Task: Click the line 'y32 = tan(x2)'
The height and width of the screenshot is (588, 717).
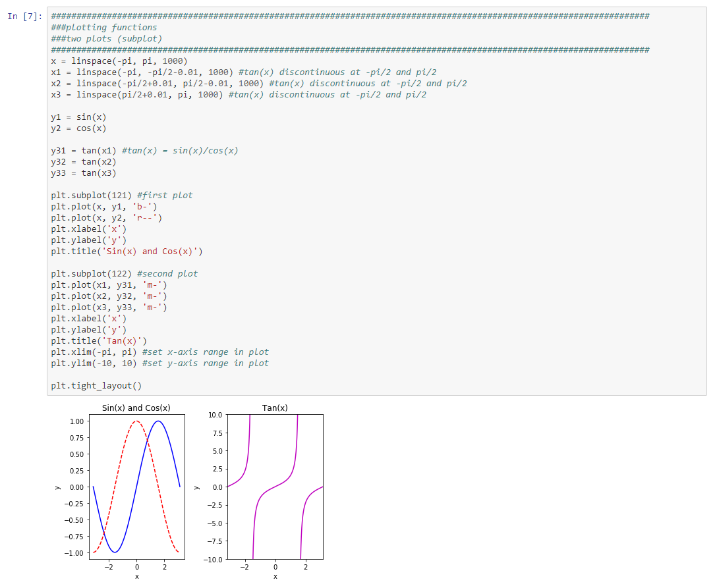Action: [x=84, y=162]
